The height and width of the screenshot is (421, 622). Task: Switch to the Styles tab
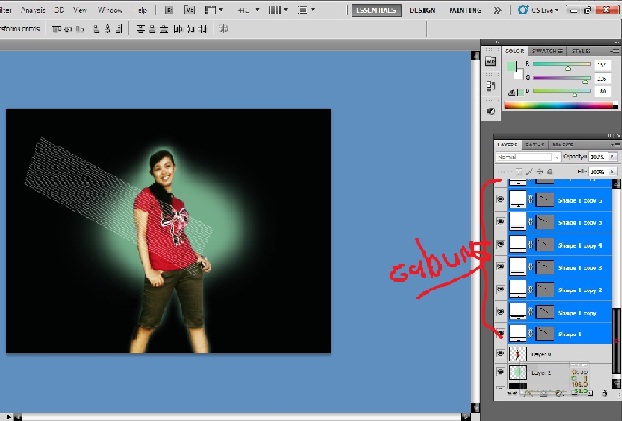(x=581, y=51)
